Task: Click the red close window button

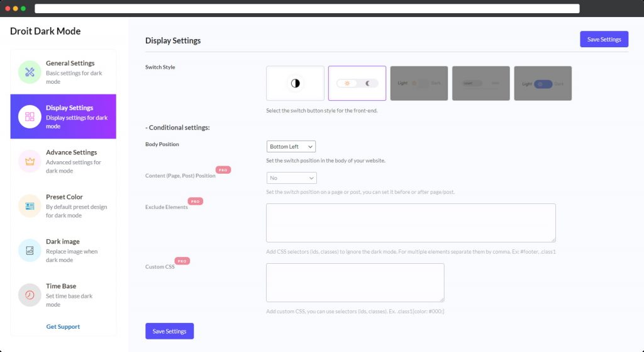Action: tap(8, 9)
